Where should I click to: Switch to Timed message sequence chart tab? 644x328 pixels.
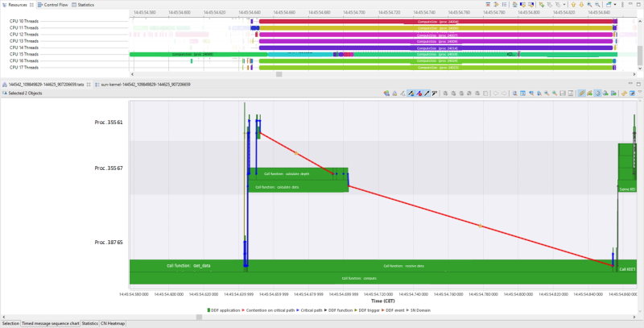pyautogui.click(x=50, y=323)
